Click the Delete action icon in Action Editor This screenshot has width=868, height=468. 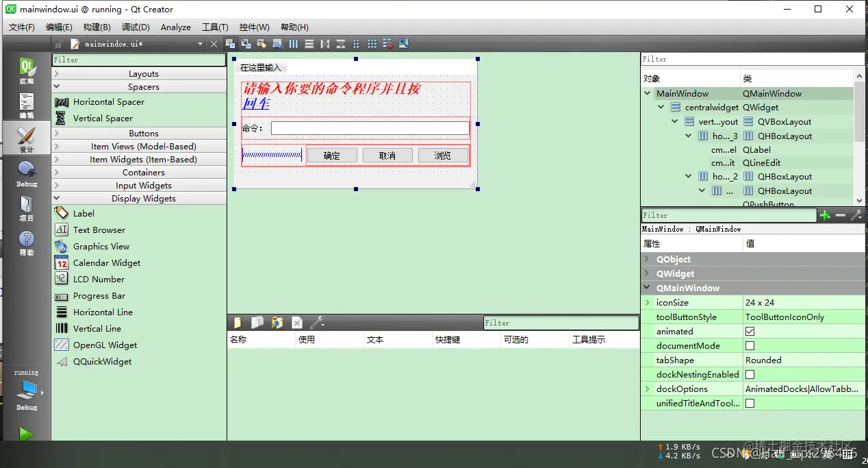point(297,323)
